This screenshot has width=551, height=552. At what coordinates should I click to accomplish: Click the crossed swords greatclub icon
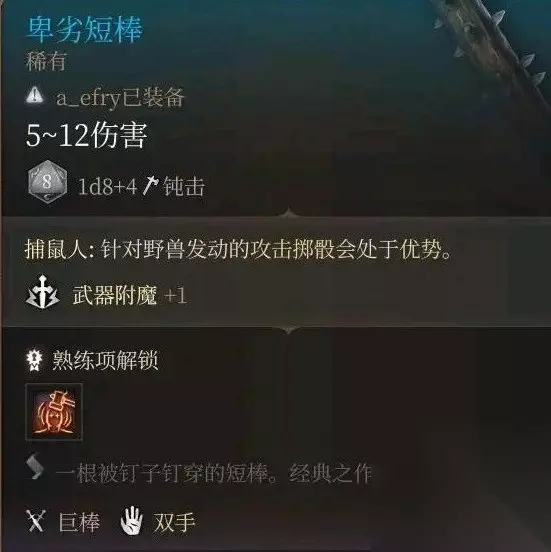coord(36,521)
